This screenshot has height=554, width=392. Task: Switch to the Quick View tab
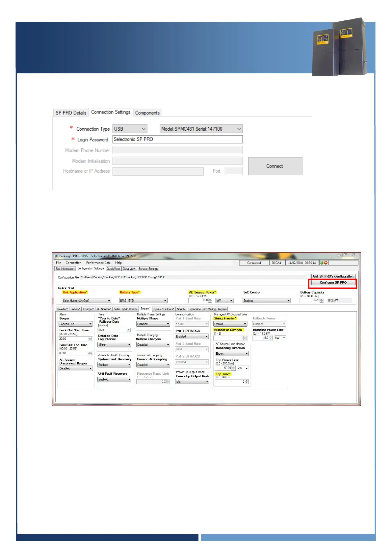113,269
